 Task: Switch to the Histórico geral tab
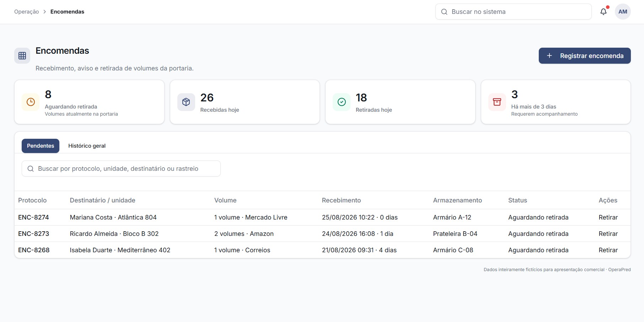tap(87, 146)
